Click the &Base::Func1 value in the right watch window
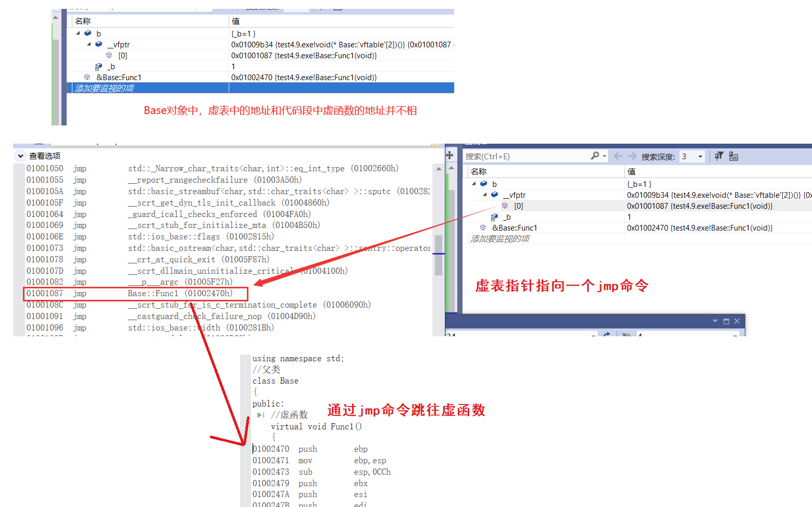Screen dimensions: 812x507 coord(700,228)
